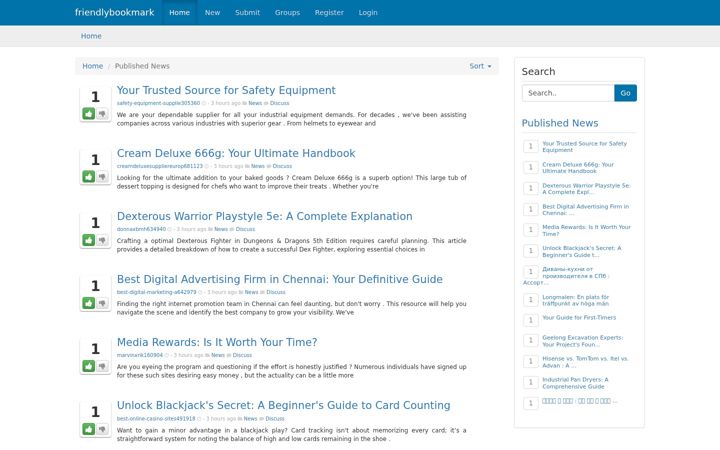Downvote the Cream Deluxe 666g story
This screenshot has width=720, height=450.
[102, 176]
